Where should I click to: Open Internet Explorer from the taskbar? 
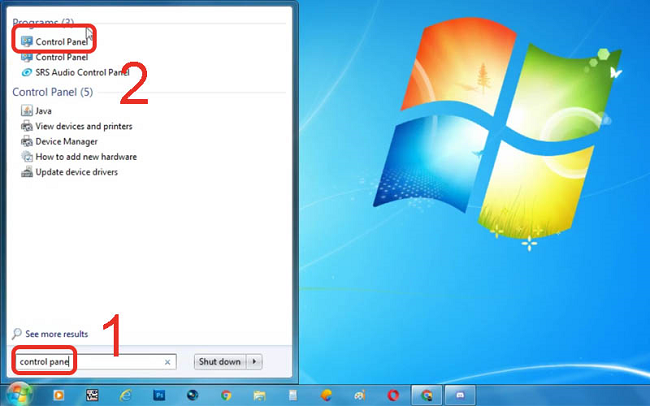point(125,394)
